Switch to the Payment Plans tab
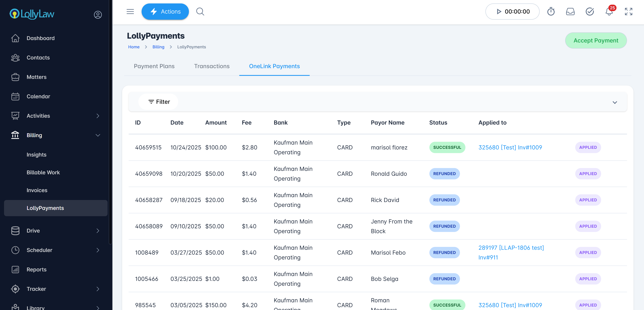 [x=154, y=66]
